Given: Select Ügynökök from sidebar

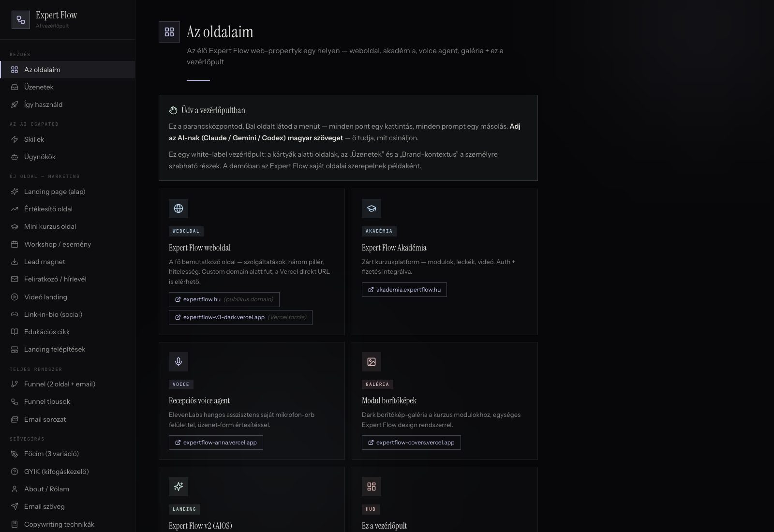Looking at the screenshot, I should coord(68,157).
